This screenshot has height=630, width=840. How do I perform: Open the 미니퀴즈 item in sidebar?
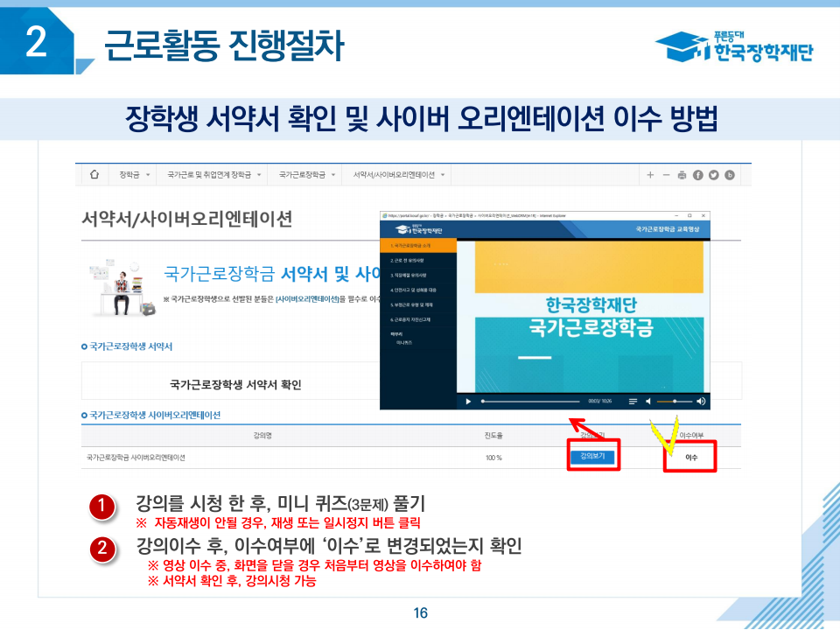click(x=404, y=342)
